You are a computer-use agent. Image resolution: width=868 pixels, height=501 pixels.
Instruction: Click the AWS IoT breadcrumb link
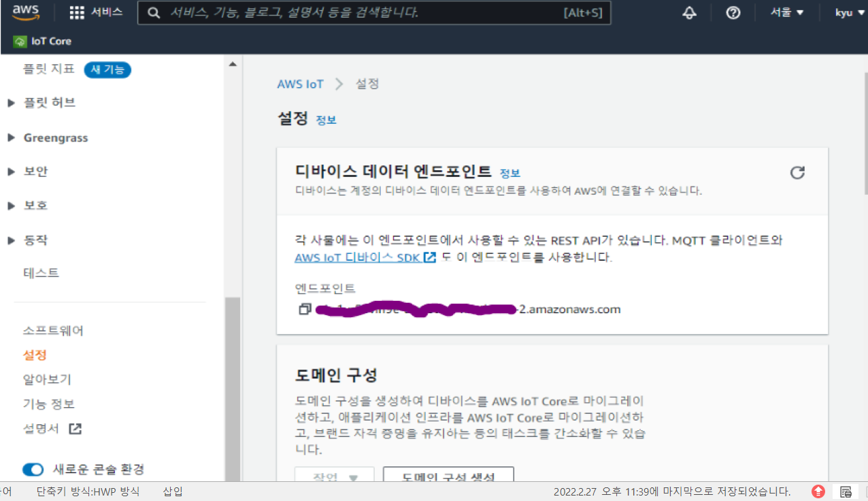[300, 84]
